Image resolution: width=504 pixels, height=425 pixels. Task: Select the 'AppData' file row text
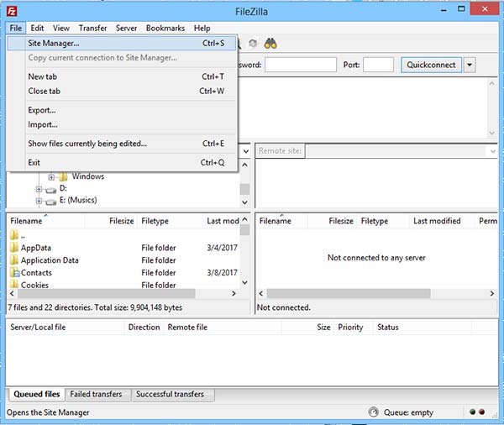[36, 248]
